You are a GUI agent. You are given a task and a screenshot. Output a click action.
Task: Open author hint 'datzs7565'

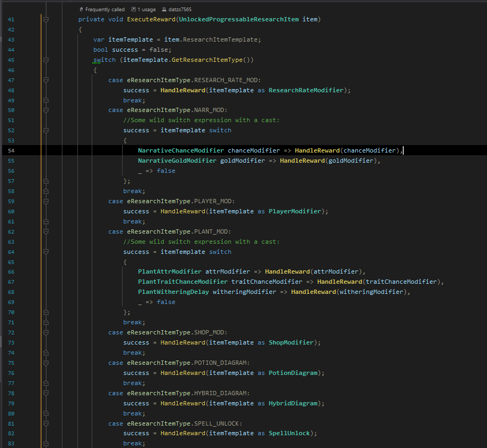pyautogui.click(x=177, y=10)
